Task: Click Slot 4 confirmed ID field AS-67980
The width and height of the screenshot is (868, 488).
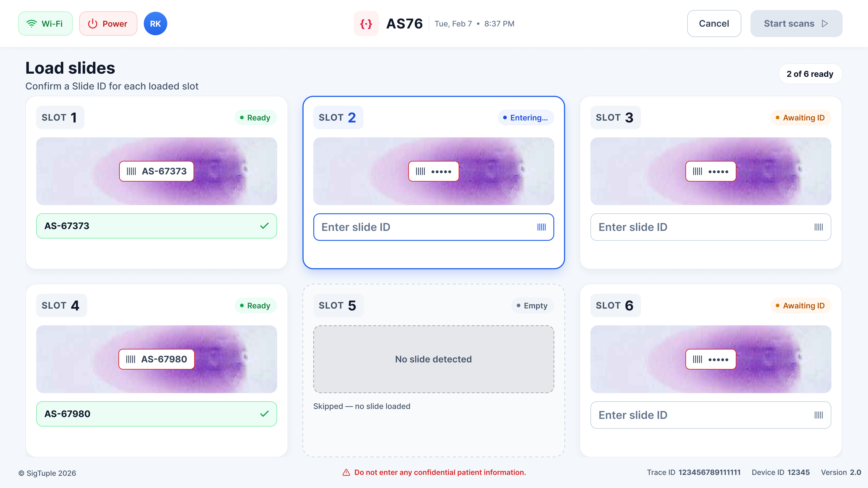Action: click(157, 414)
